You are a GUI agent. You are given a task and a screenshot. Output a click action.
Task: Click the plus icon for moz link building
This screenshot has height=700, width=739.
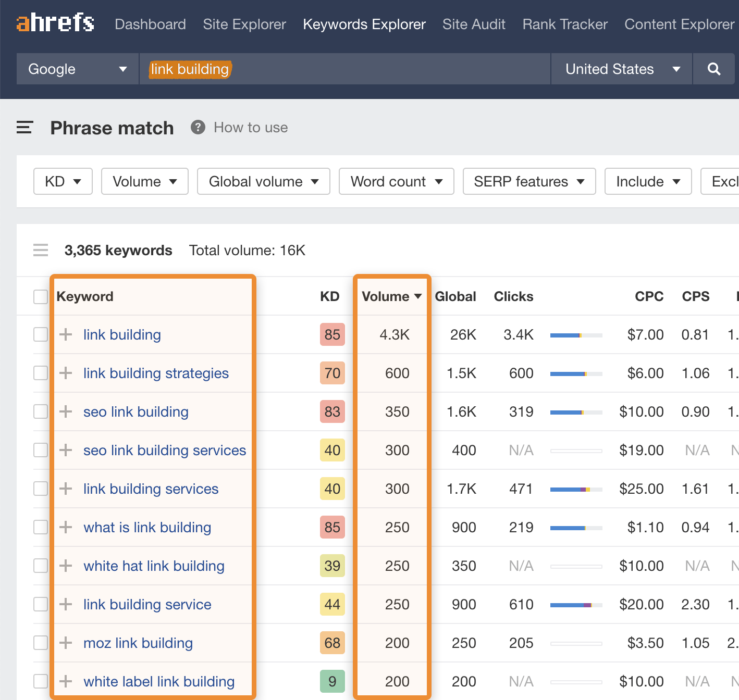[66, 643]
